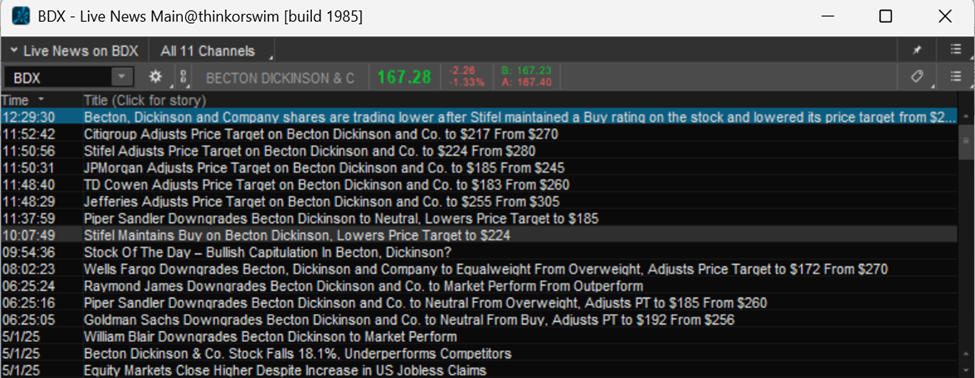
Task: Open Raymond James Downgrades to Market Perform story
Action: coord(363,286)
